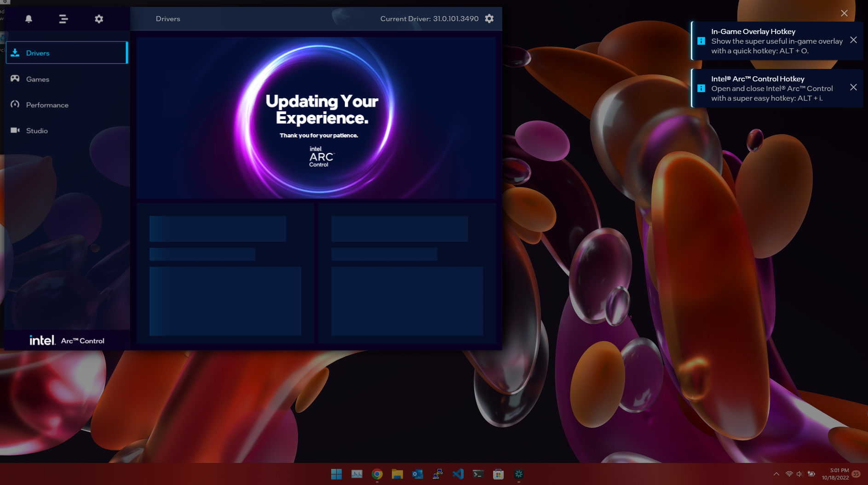Open the network connection tool in taskbar
Image resolution: width=868 pixels, height=485 pixels.
pos(437,474)
